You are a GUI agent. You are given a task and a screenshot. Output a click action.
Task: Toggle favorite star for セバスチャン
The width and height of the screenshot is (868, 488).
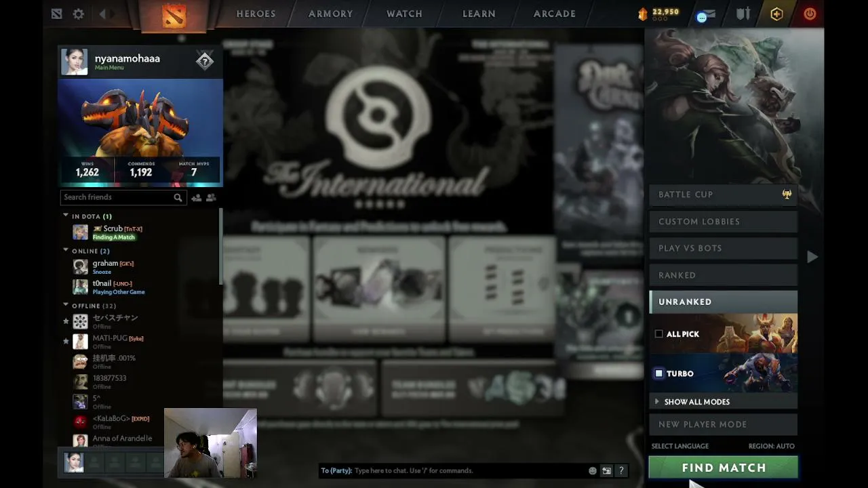click(x=66, y=321)
